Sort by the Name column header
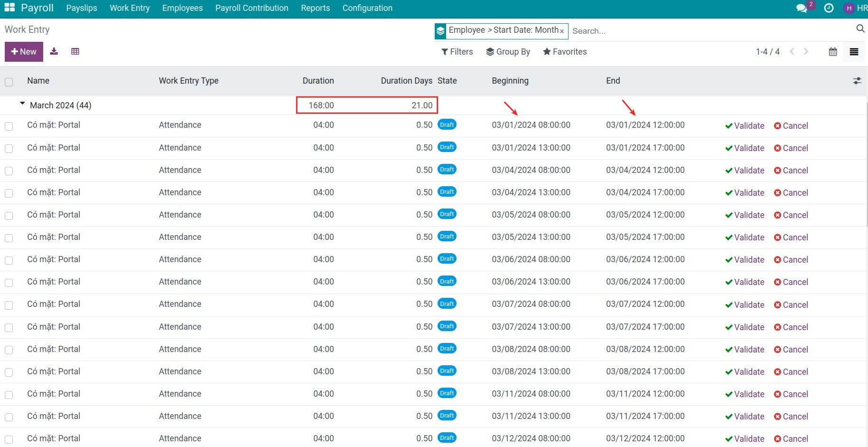 pyautogui.click(x=38, y=81)
